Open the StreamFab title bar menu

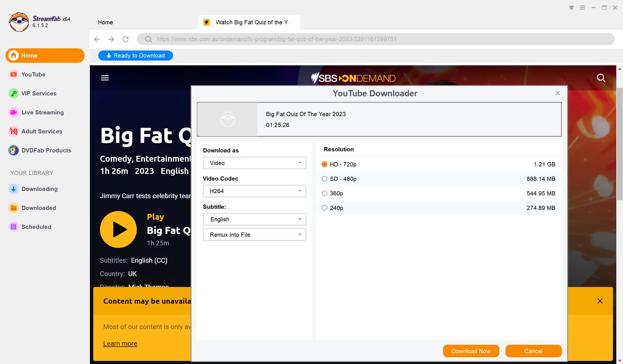tap(582, 8)
